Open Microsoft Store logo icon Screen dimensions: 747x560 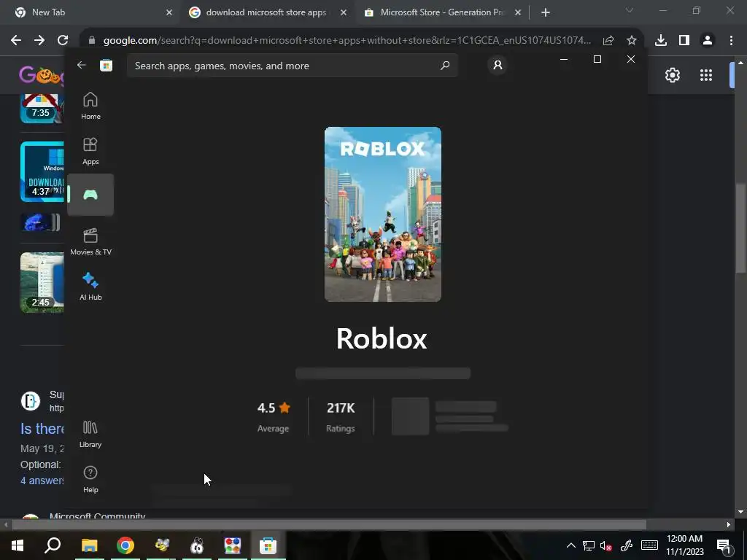(106, 65)
